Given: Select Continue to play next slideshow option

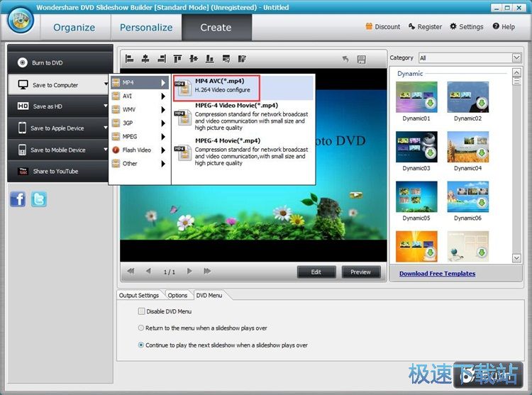Looking at the screenshot, I should tap(141, 345).
